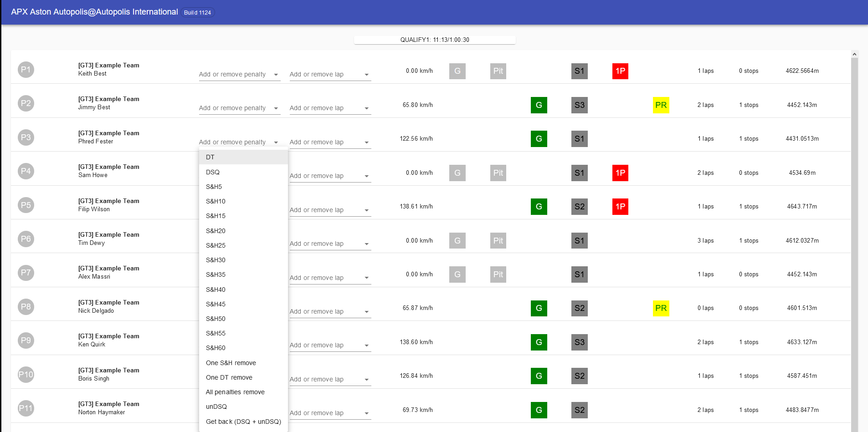The height and width of the screenshot is (432, 868).
Task: Open the penalty dropdown for Keith Best
Action: [239, 75]
